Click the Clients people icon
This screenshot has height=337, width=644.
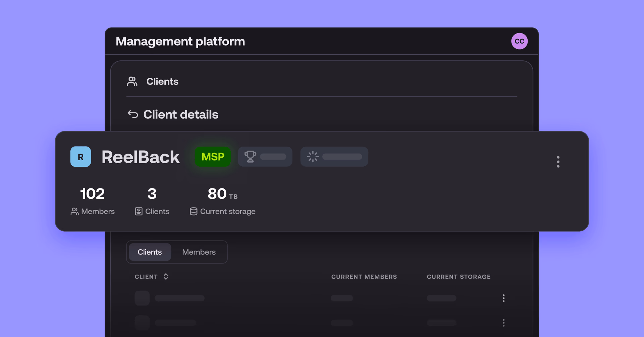[132, 81]
